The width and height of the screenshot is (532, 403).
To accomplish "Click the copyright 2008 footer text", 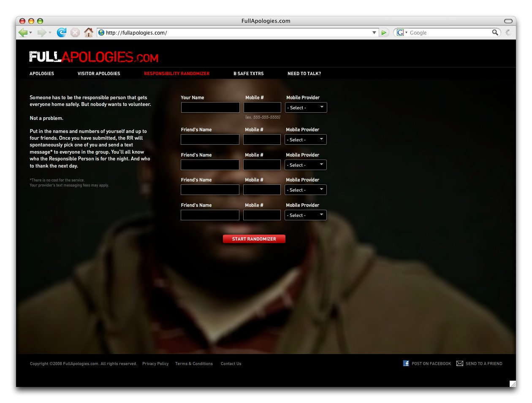I will point(83,364).
